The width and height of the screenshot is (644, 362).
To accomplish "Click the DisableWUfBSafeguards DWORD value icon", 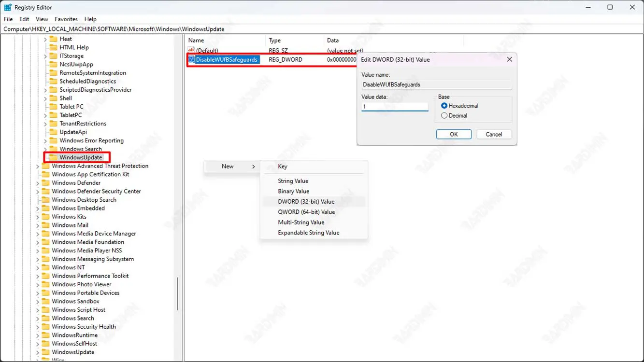I will [191, 59].
